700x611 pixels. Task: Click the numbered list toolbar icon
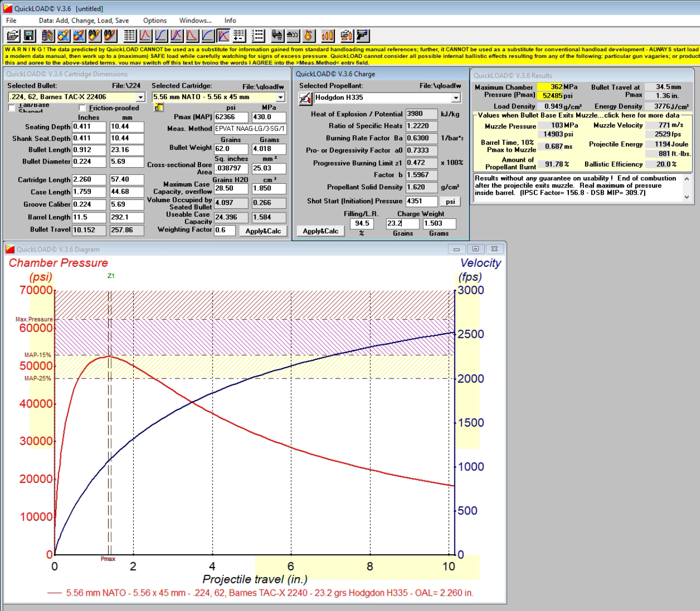click(x=258, y=36)
